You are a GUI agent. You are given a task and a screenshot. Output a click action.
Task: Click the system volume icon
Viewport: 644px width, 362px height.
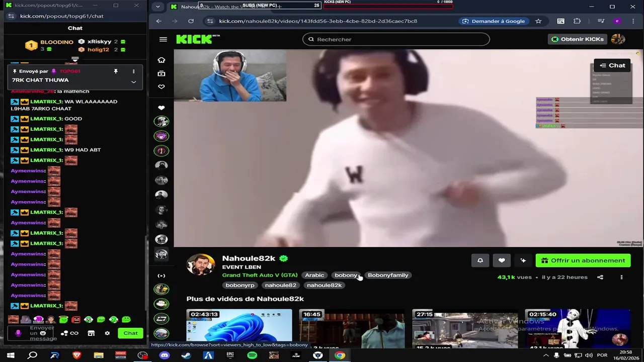[x=589, y=355]
